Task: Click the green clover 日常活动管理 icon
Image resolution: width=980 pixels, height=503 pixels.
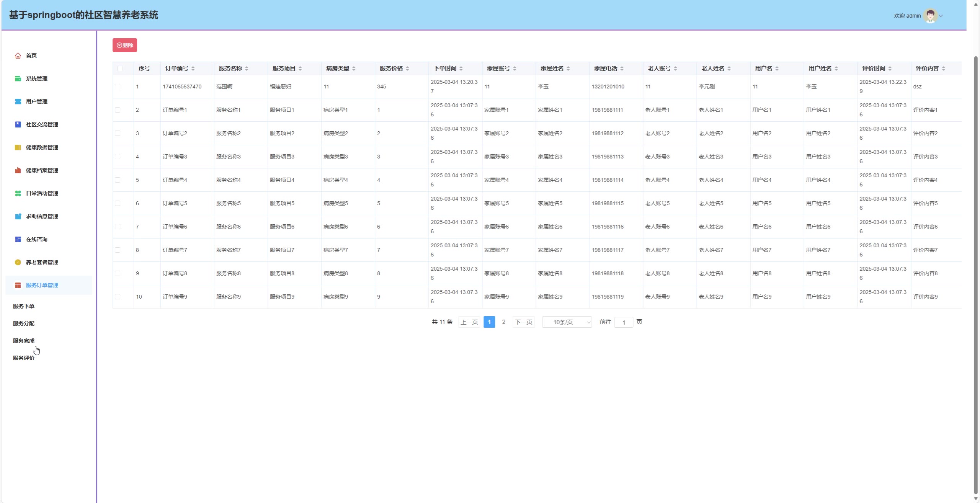Action: click(x=18, y=193)
